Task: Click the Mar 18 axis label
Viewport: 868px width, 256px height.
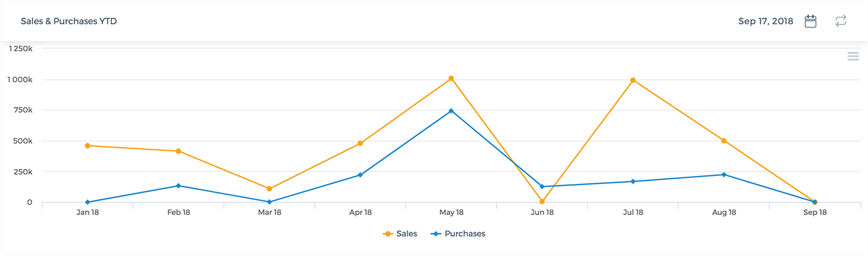Action: coord(269,213)
